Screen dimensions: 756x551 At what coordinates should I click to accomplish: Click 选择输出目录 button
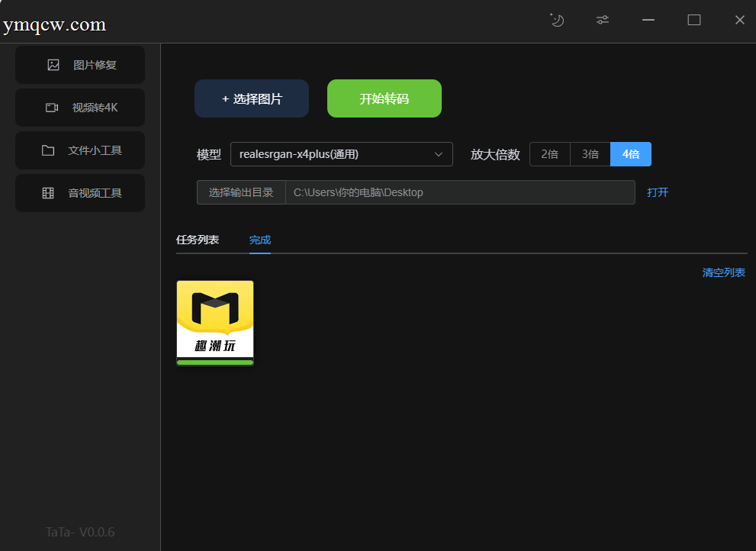[x=241, y=192]
